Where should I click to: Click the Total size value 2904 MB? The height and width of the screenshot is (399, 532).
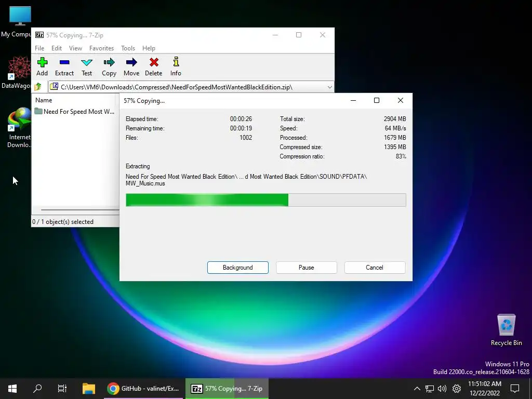395,119
